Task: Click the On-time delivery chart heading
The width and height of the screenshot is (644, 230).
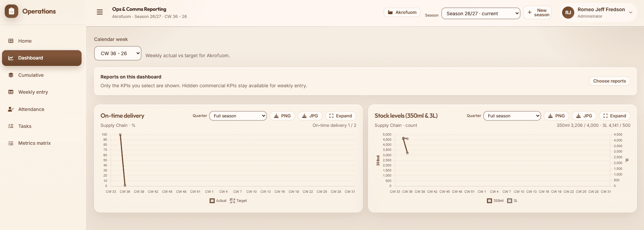Action: click(122, 116)
